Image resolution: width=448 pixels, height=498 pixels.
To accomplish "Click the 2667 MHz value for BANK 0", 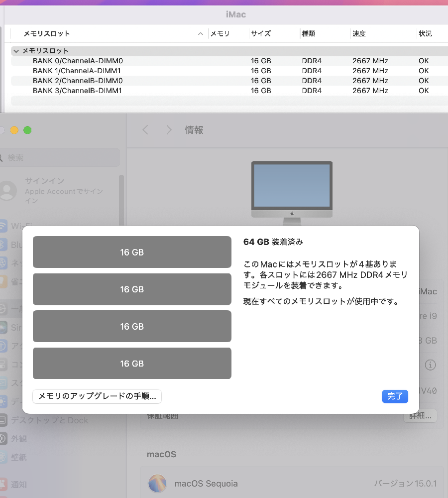I will pos(370,61).
